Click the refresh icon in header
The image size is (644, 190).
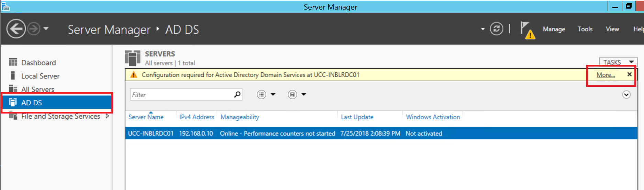click(x=496, y=29)
